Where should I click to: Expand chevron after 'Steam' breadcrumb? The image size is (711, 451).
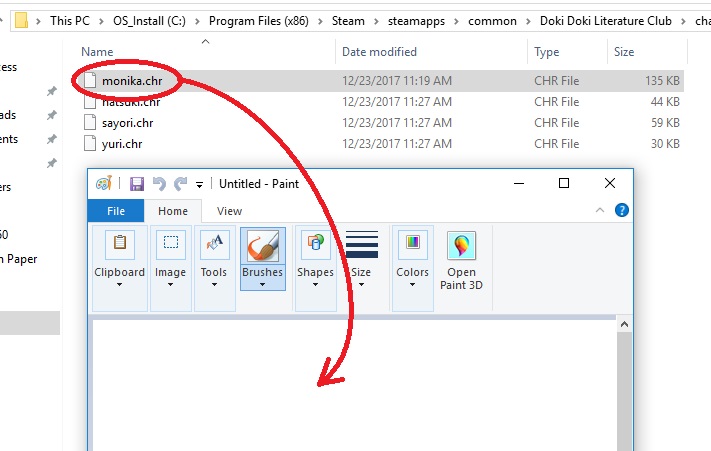(x=376, y=21)
